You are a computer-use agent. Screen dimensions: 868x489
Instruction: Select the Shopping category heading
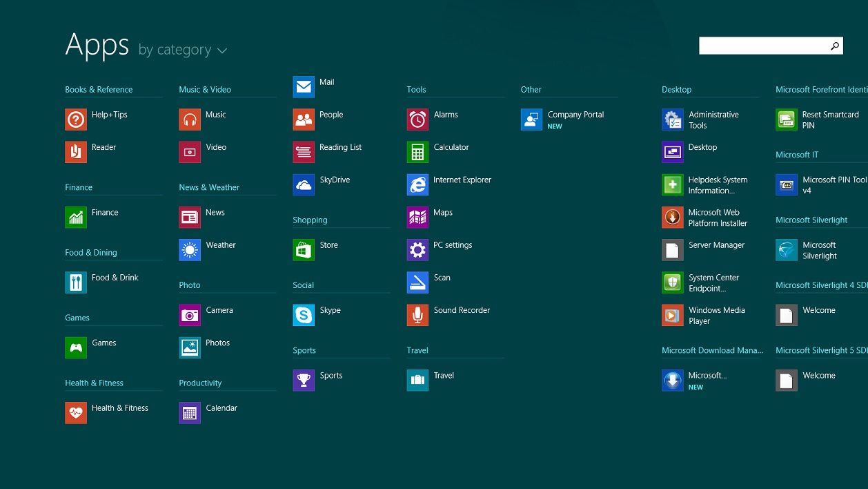click(x=310, y=220)
